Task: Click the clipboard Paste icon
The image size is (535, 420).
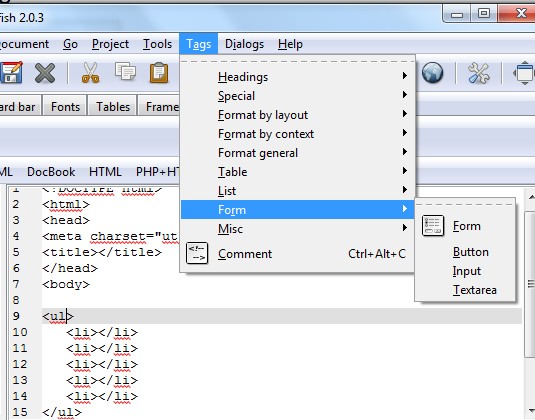Action: click(x=159, y=72)
